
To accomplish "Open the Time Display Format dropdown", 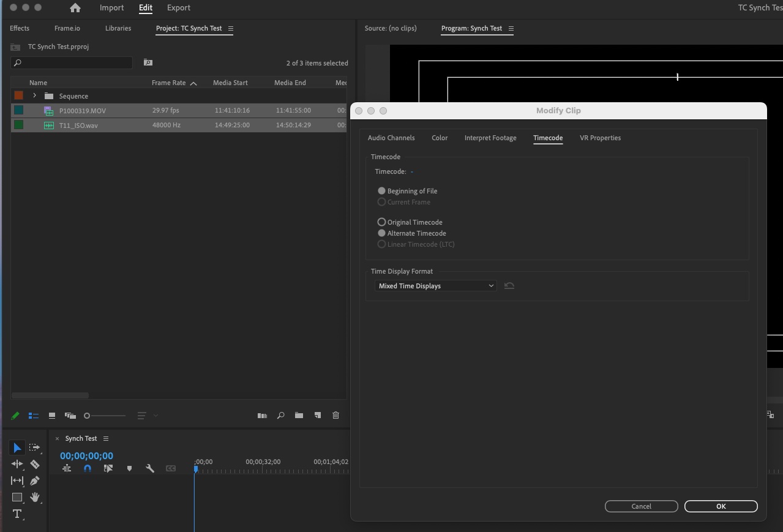I will click(x=435, y=285).
